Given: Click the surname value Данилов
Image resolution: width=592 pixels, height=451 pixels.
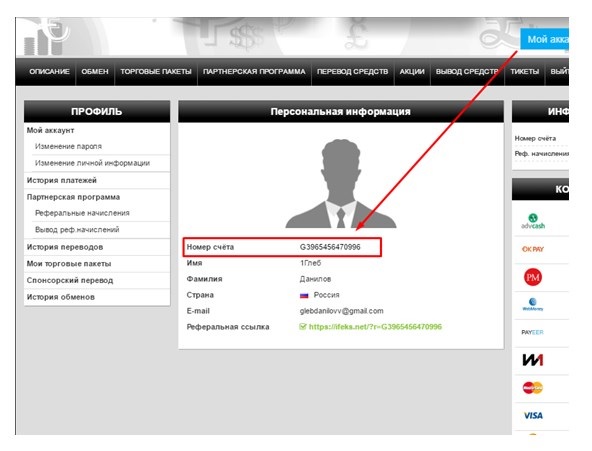Looking at the screenshot, I should (x=315, y=279).
